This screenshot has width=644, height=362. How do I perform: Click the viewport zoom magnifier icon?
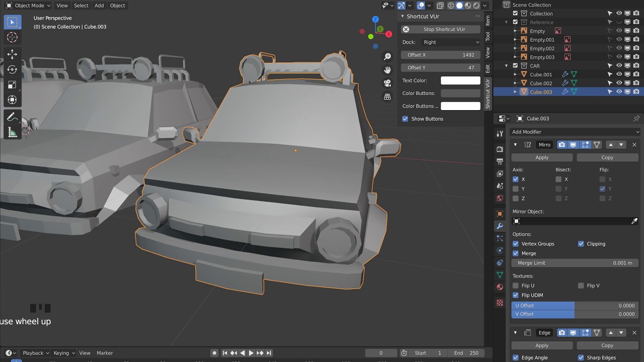pos(387,57)
